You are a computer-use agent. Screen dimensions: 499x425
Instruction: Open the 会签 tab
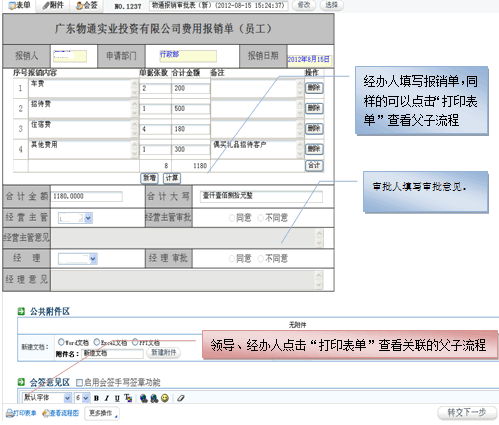pyautogui.click(x=87, y=5)
